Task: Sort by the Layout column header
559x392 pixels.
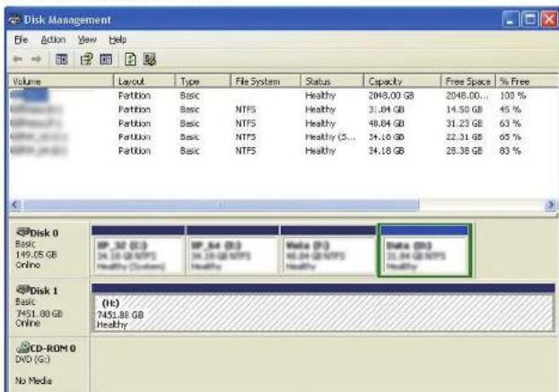Action: [x=144, y=82]
